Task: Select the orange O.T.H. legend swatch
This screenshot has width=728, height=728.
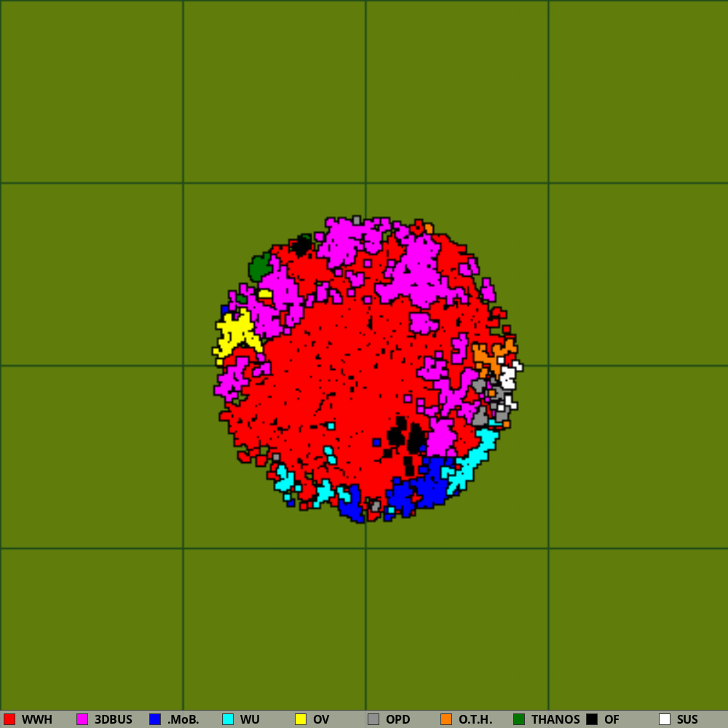Action: (446, 719)
